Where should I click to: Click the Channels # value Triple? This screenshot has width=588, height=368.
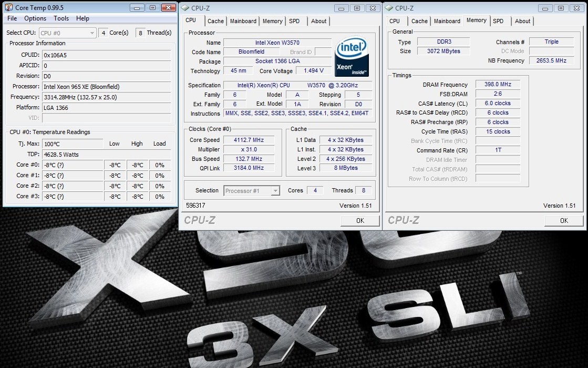click(x=551, y=42)
